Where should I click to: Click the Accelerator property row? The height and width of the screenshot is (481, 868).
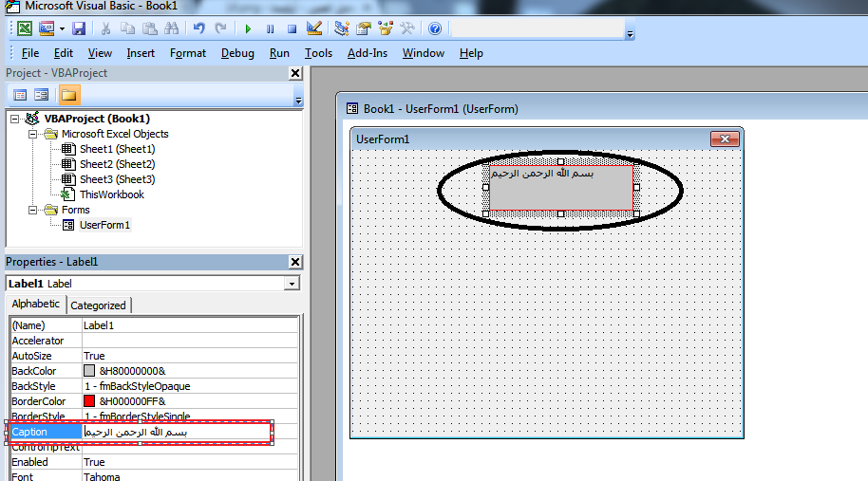point(155,341)
